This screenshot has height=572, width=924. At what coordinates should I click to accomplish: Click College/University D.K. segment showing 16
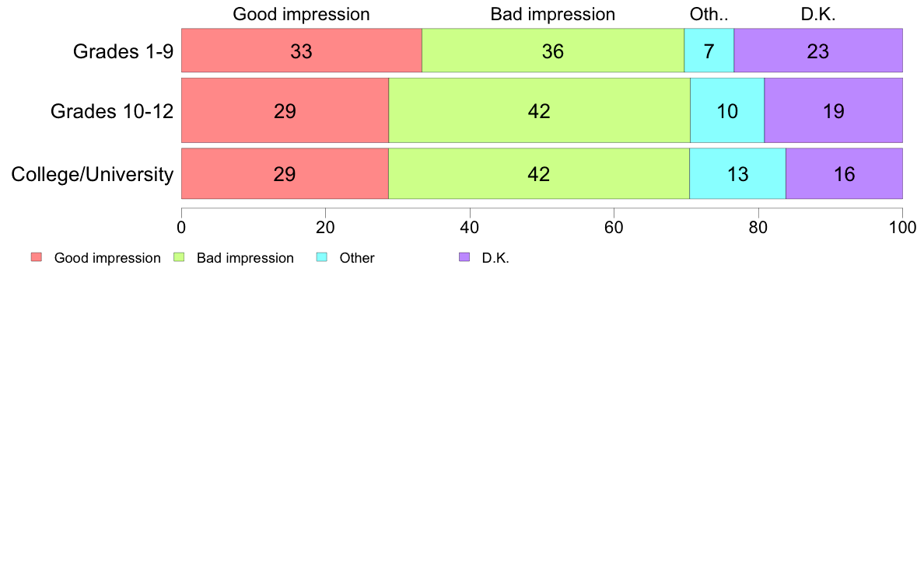[x=845, y=174]
